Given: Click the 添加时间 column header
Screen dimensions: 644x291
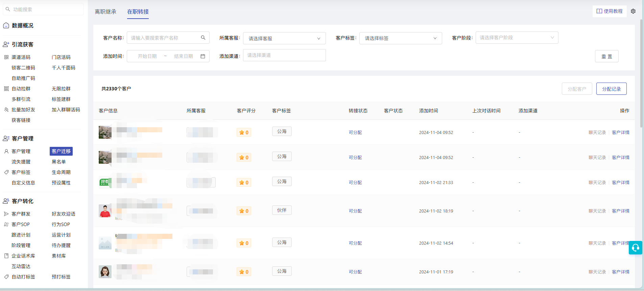Looking at the screenshot, I should [x=429, y=111].
